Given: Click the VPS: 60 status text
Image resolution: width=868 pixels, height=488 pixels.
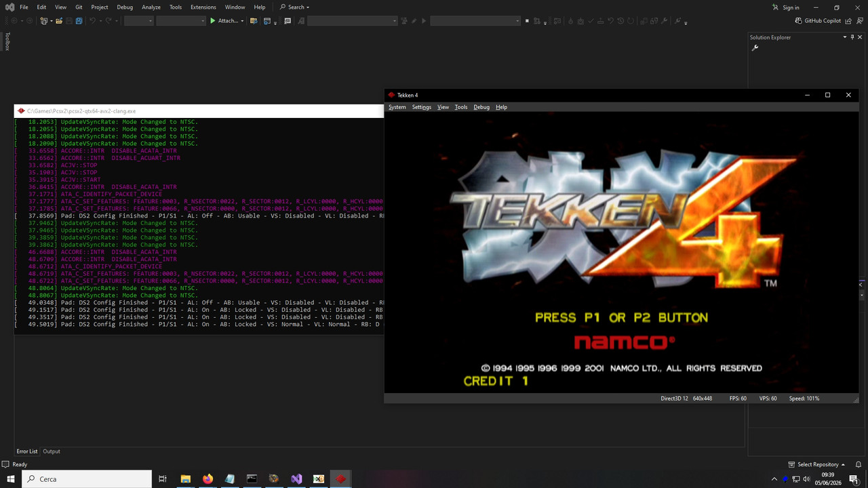Looking at the screenshot, I should click(x=768, y=399).
